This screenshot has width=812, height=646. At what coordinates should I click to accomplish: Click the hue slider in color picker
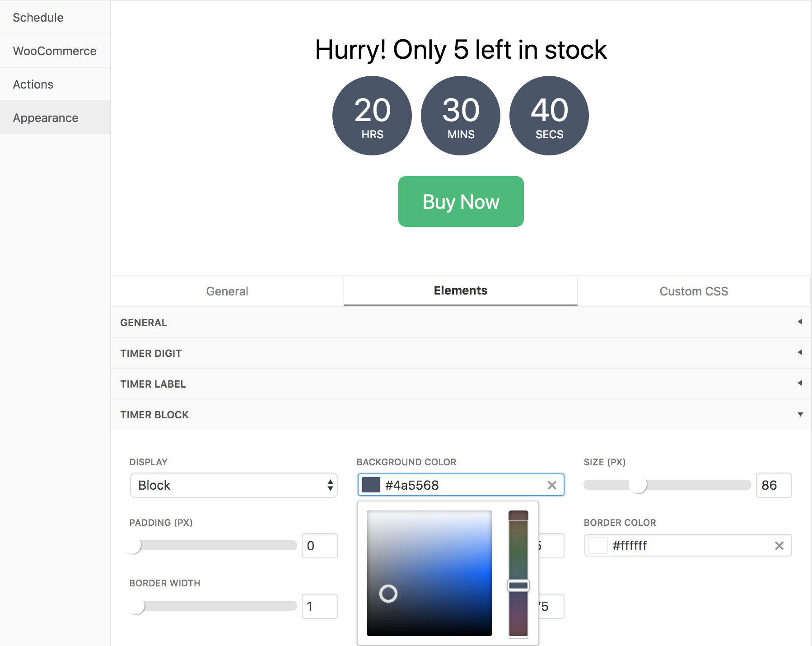(x=518, y=585)
